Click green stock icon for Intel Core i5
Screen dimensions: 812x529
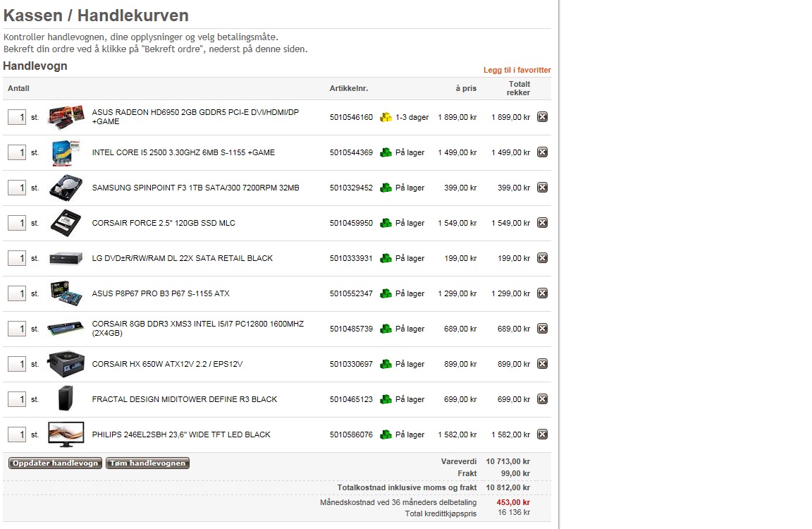pyautogui.click(x=386, y=152)
